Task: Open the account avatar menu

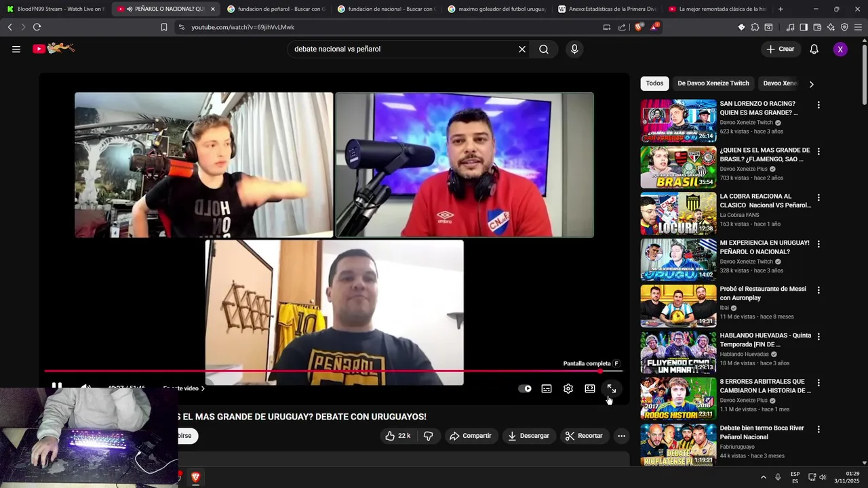Action: [x=840, y=49]
